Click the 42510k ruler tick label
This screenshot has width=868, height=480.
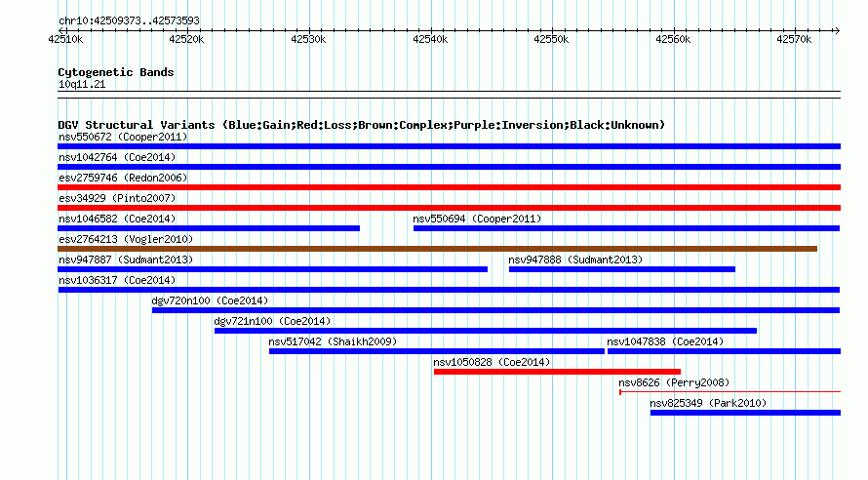[x=65, y=39]
